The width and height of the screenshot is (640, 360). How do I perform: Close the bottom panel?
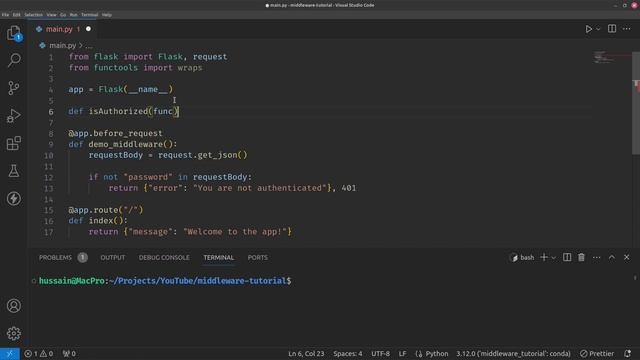pyautogui.click(x=627, y=257)
